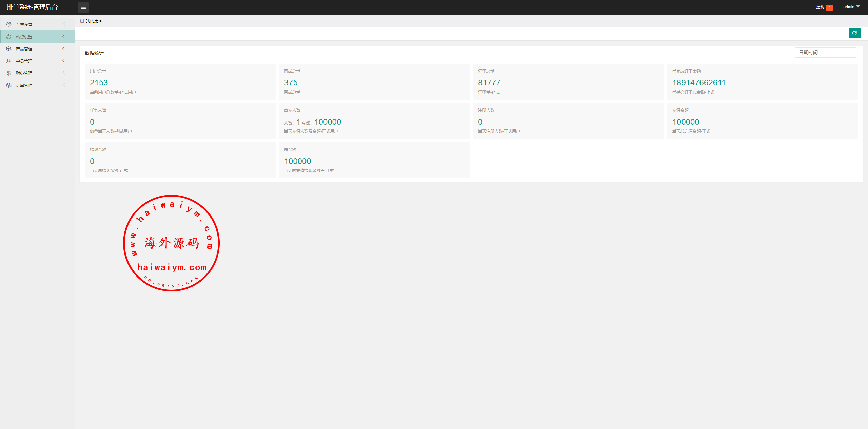
Task: Click the hamburger sidebar toggle icon
Action: (x=83, y=7)
